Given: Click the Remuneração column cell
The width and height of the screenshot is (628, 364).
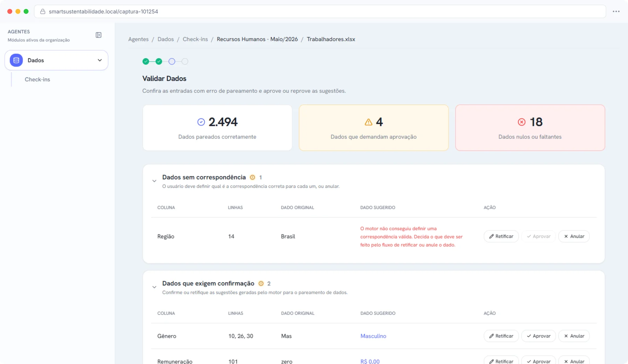Looking at the screenshot, I should click(x=175, y=361).
